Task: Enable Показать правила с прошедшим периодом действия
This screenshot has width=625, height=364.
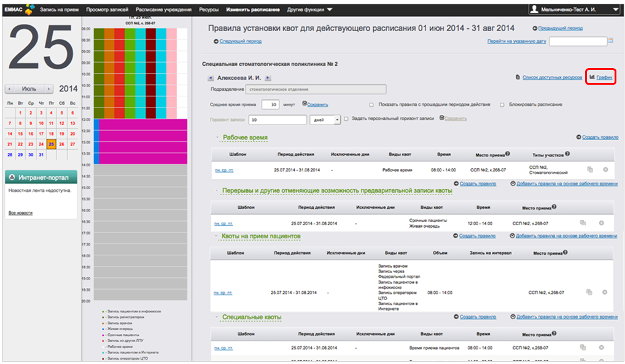Action: click(x=371, y=105)
